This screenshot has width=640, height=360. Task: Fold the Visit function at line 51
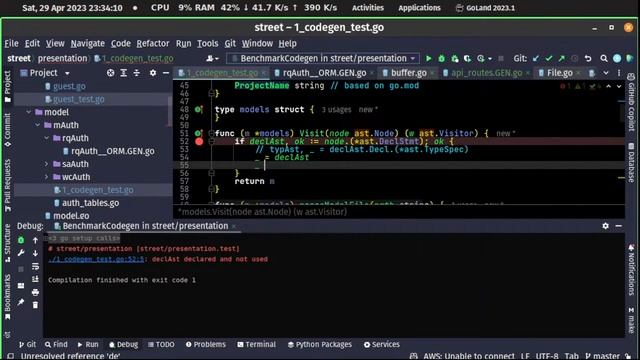coord(211,133)
